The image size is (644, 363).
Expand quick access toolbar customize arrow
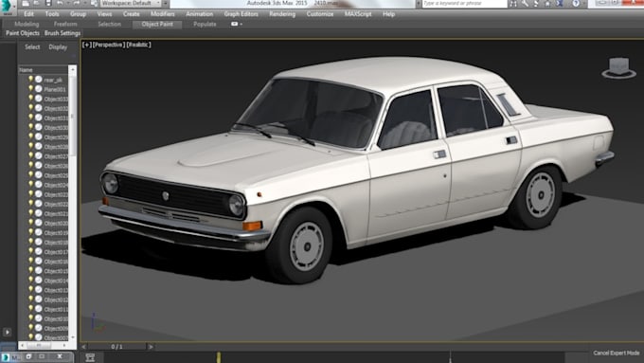pos(165,3)
